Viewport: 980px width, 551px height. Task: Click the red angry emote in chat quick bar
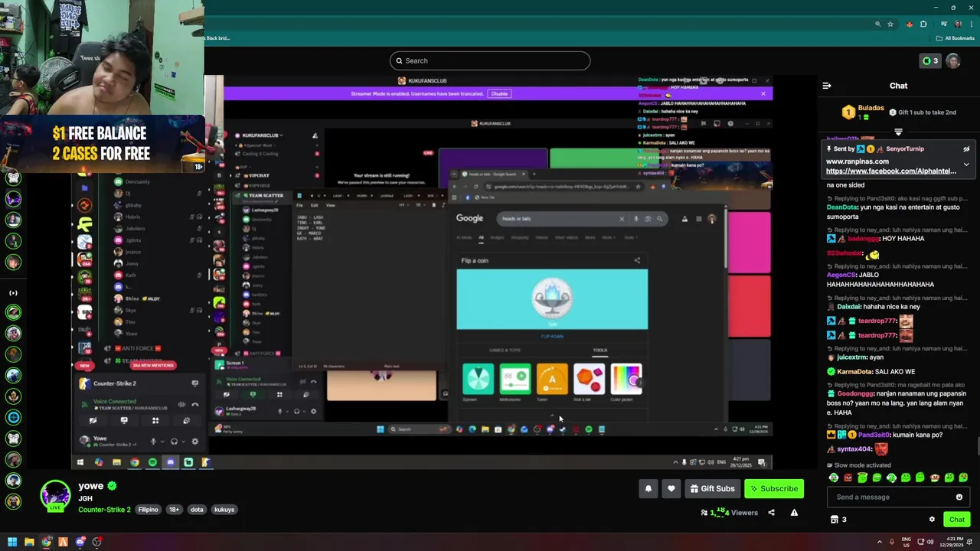click(848, 478)
